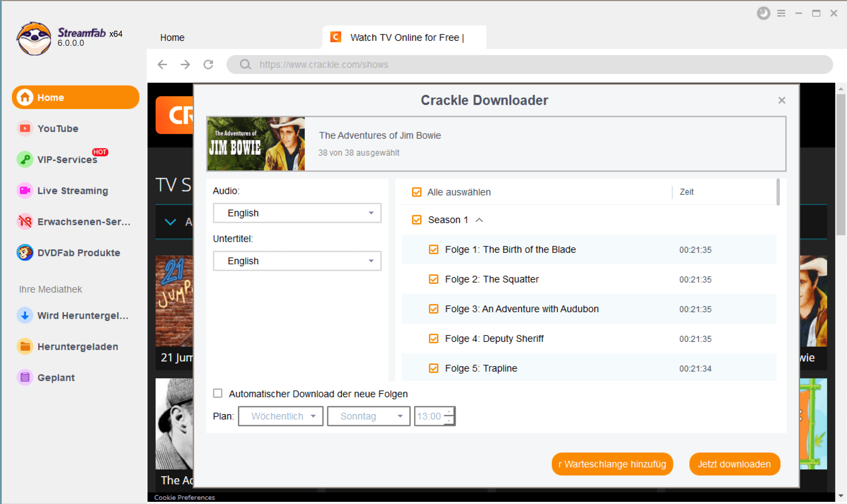Open the Live Streaming sidebar item
The width and height of the screenshot is (847, 504).
pyautogui.click(x=76, y=190)
